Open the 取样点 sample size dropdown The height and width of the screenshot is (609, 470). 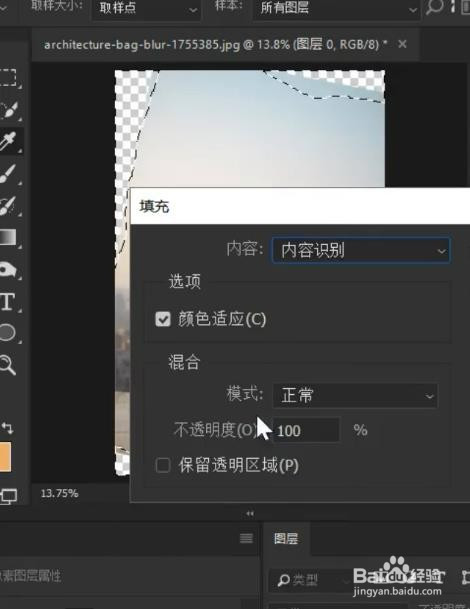tap(147, 9)
